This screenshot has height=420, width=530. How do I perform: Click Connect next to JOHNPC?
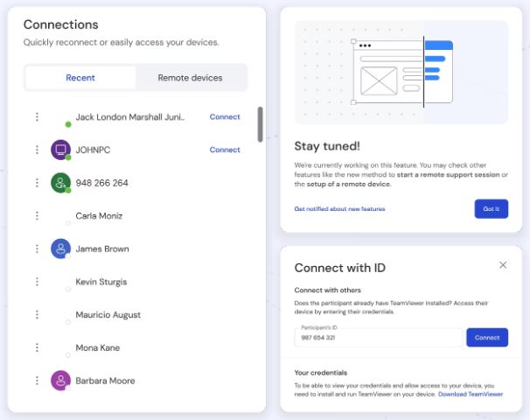pyautogui.click(x=225, y=150)
